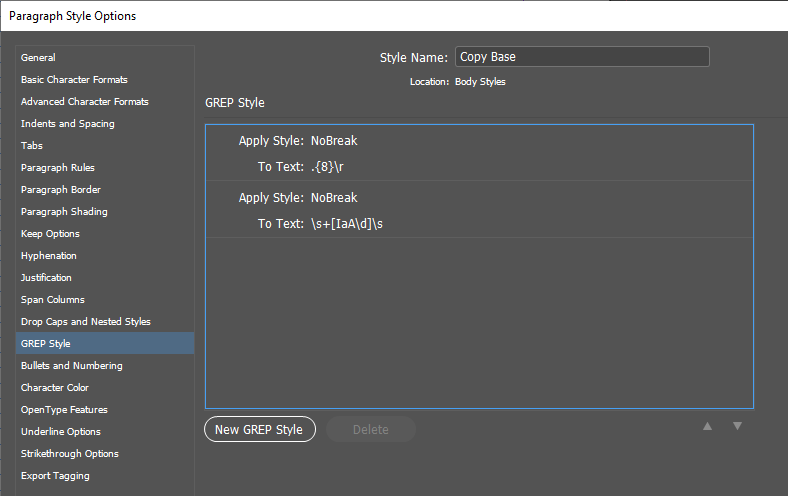The image size is (788, 496).
Task: Click the move-down arrow icon
Action: click(x=737, y=426)
